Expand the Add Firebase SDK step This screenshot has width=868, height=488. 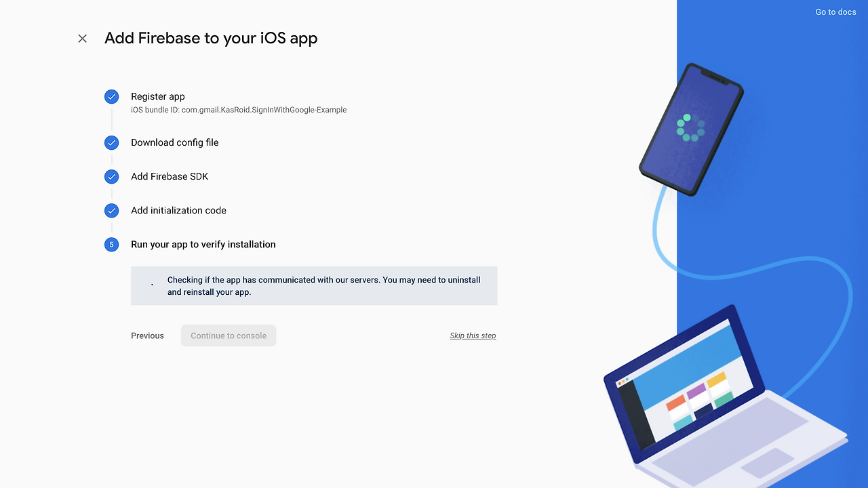pos(170,176)
